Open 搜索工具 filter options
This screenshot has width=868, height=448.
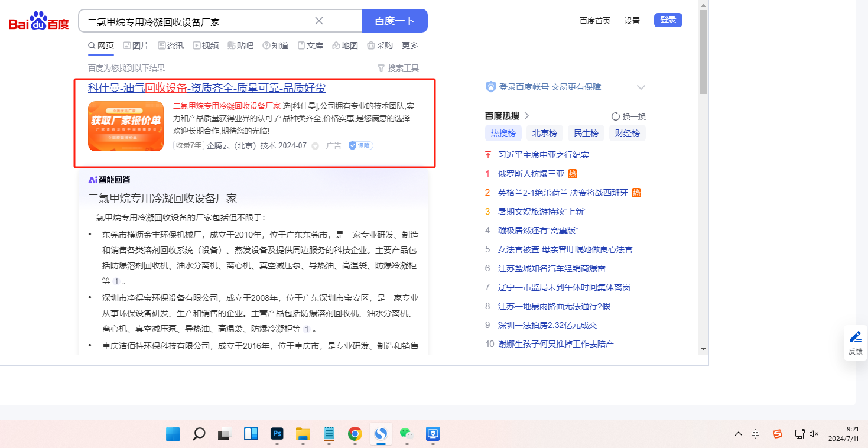coord(398,68)
